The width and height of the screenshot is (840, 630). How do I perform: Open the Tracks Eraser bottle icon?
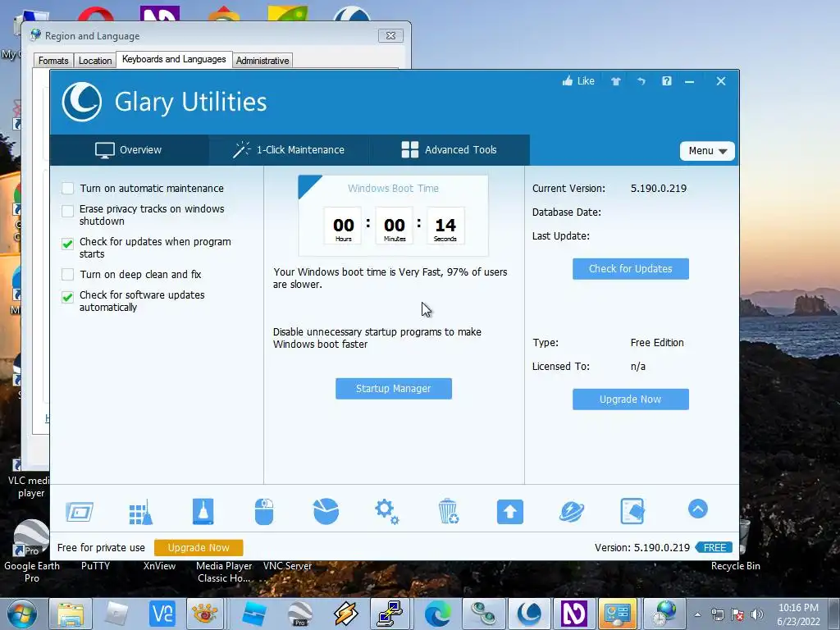(x=203, y=511)
